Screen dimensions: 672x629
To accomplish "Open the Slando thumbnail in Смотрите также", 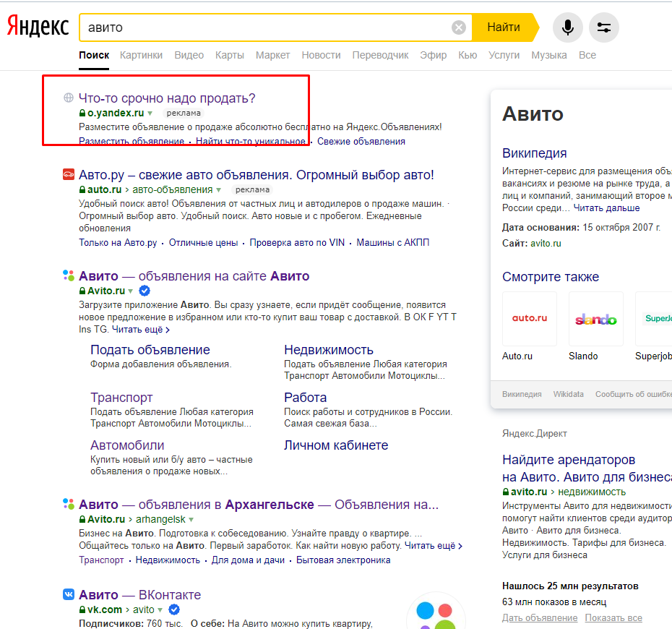I will click(595, 319).
